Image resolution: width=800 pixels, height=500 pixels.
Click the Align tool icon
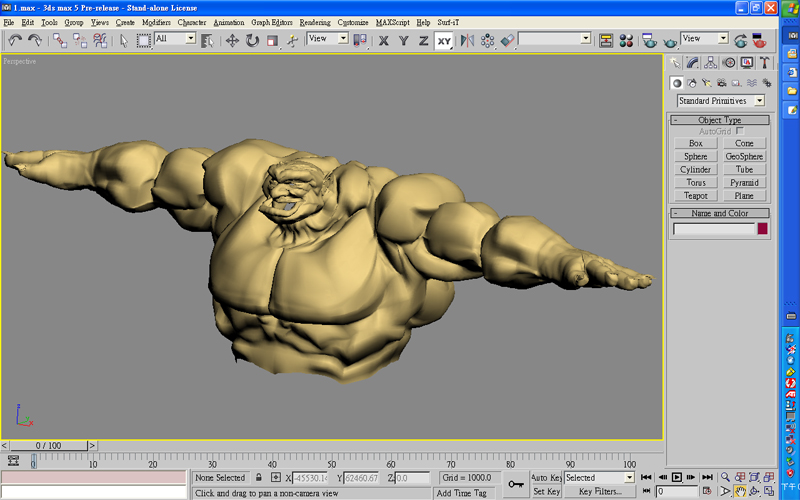pyautogui.click(x=508, y=40)
